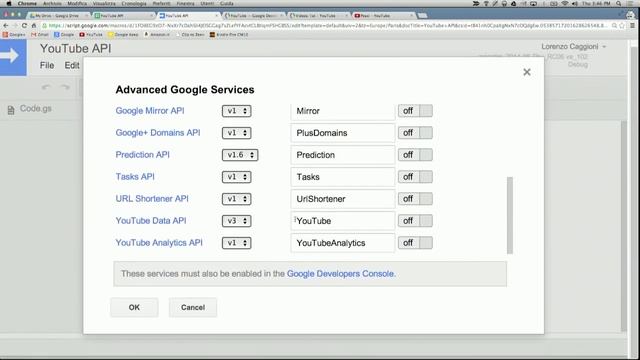The image size is (640, 360).
Task: Click the Apps Script arrow logo
Action: [x=12, y=58]
